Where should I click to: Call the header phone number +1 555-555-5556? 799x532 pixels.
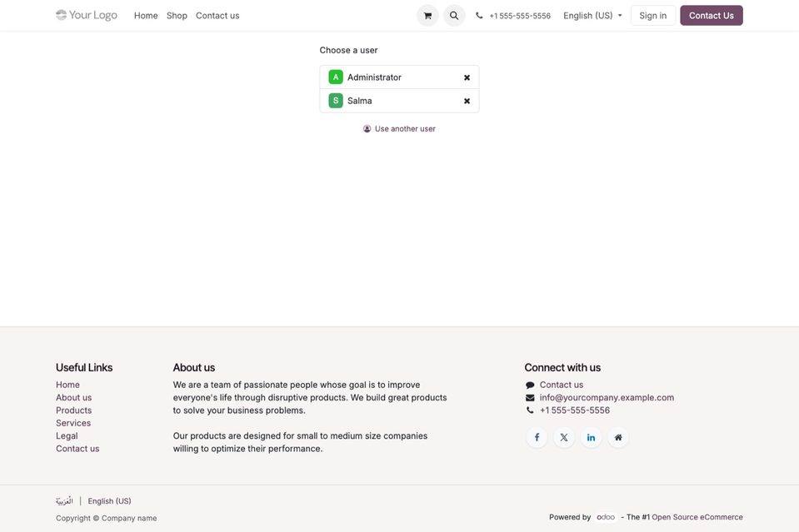[520, 16]
